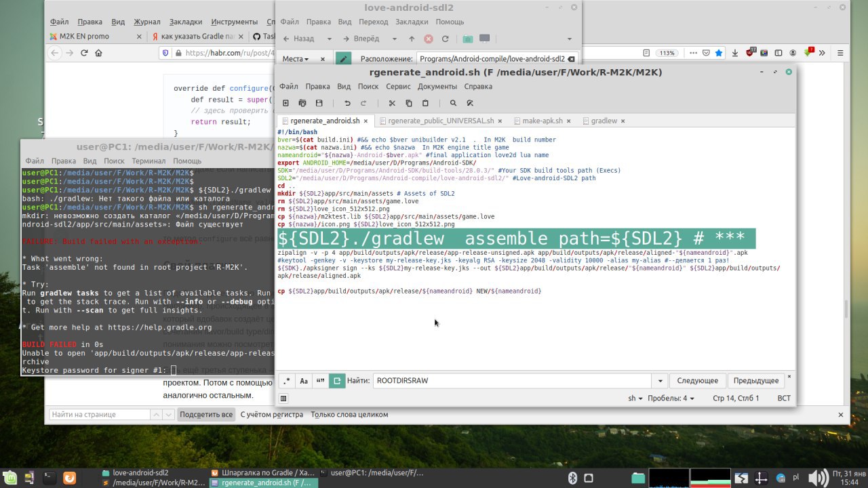Screen dimensions: 868x488
Task: Toggle whole-word search quotes option
Action: [321, 381]
